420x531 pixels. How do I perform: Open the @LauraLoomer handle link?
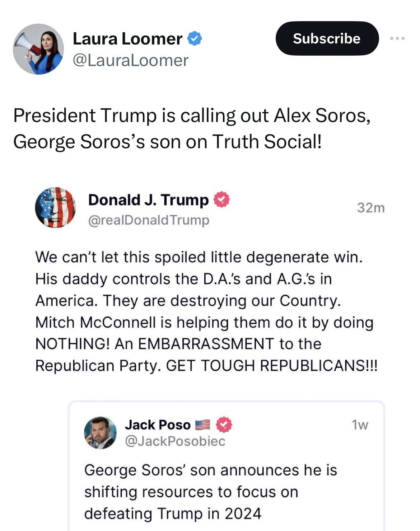130,60
